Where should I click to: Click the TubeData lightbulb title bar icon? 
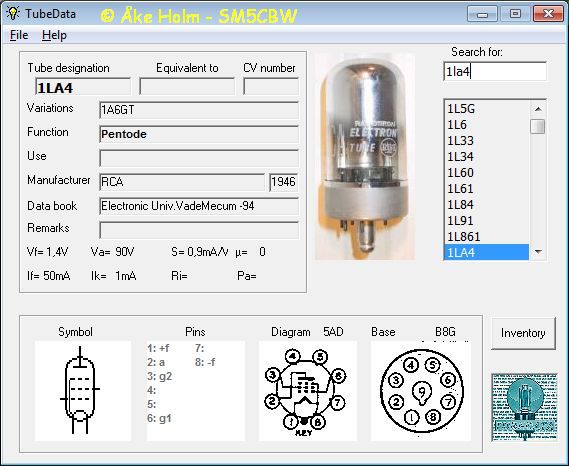tap(13, 13)
